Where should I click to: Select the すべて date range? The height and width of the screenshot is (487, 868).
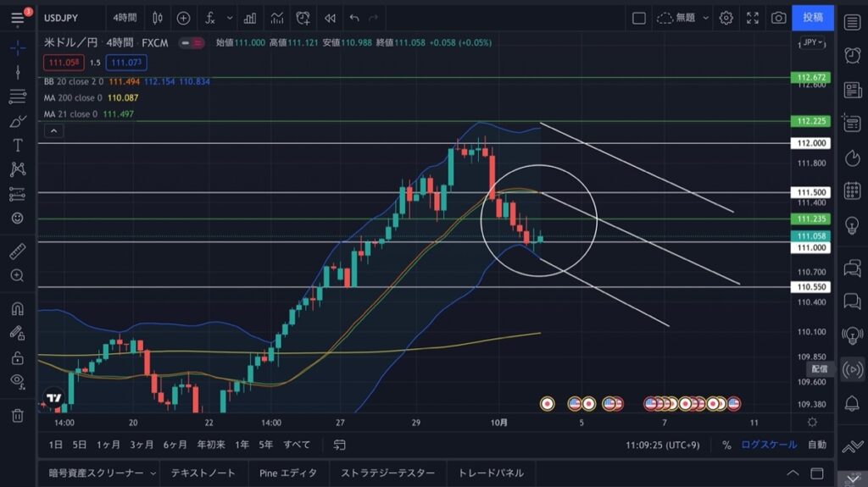pos(297,445)
